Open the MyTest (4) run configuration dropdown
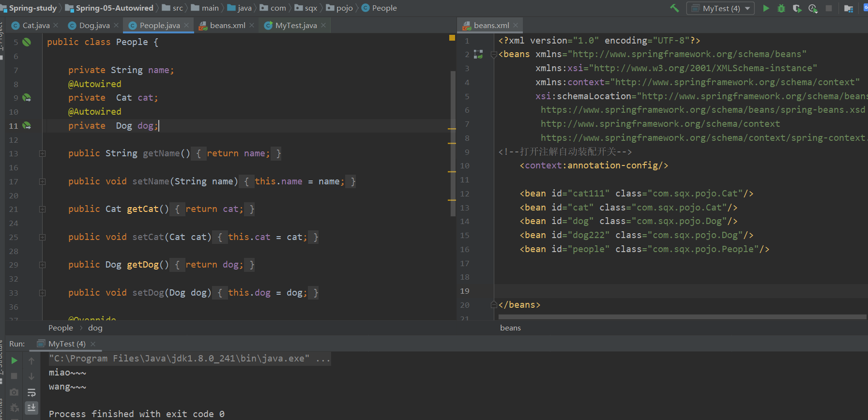Image resolution: width=868 pixels, height=420 pixels. pyautogui.click(x=720, y=8)
